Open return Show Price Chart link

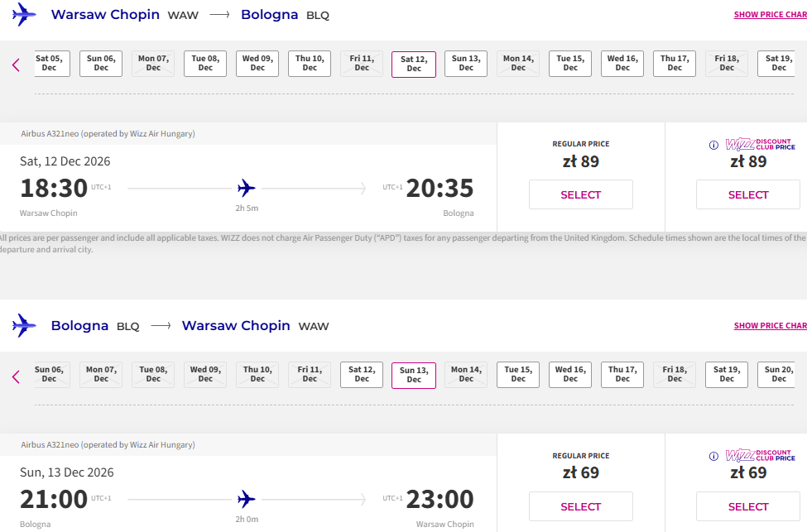pyautogui.click(x=770, y=326)
